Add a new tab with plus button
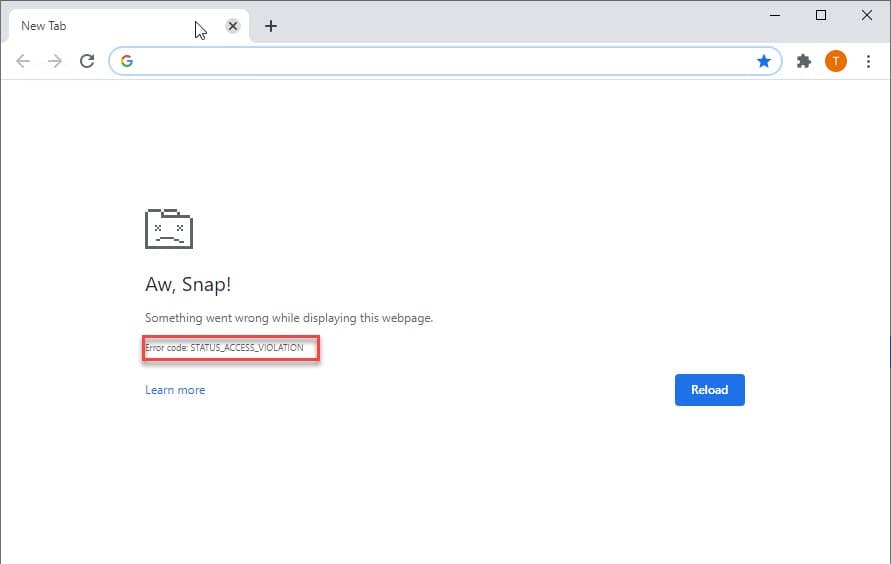 (x=271, y=26)
